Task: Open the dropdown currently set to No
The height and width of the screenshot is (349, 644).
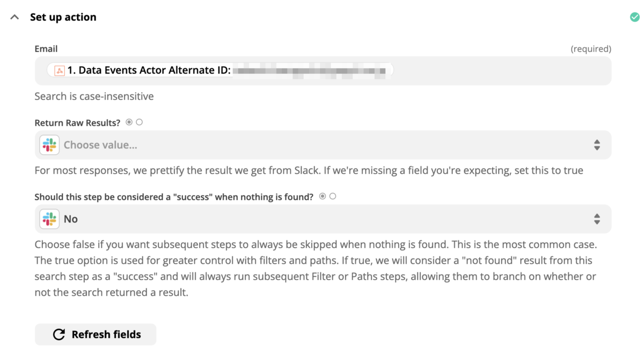Action: tap(322, 219)
